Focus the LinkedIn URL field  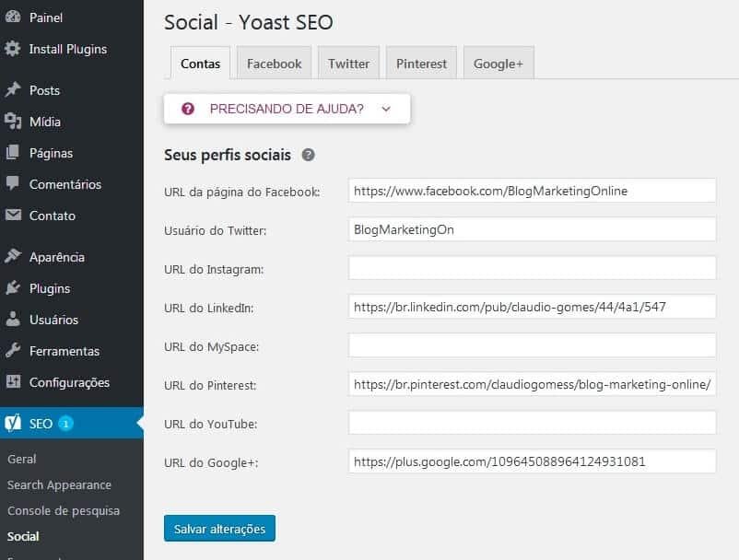click(532, 307)
